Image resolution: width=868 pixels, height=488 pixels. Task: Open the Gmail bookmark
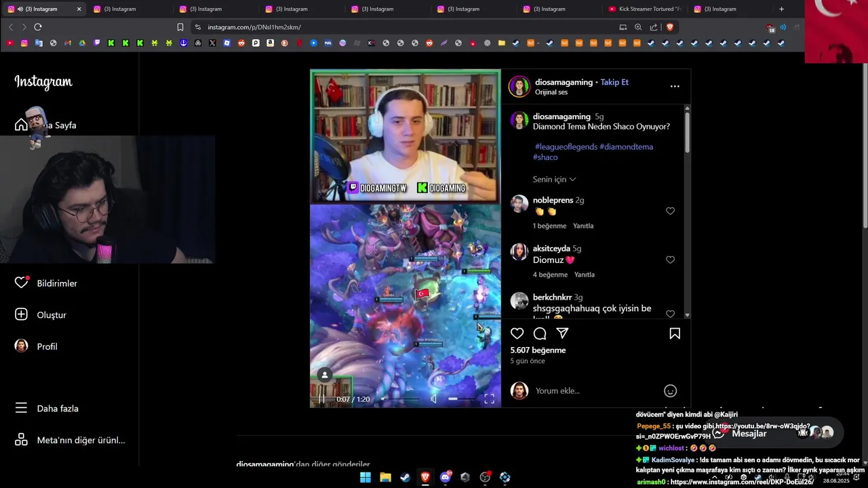point(68,43)
